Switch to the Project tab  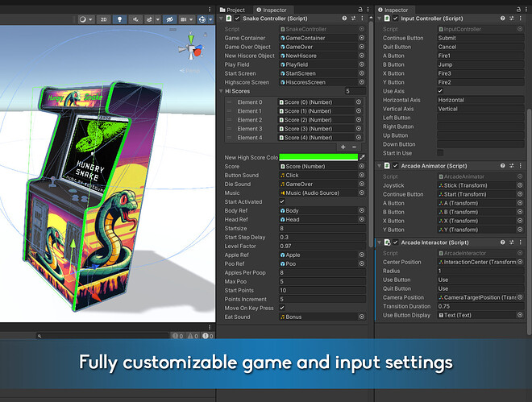click(x=232, y=10)
